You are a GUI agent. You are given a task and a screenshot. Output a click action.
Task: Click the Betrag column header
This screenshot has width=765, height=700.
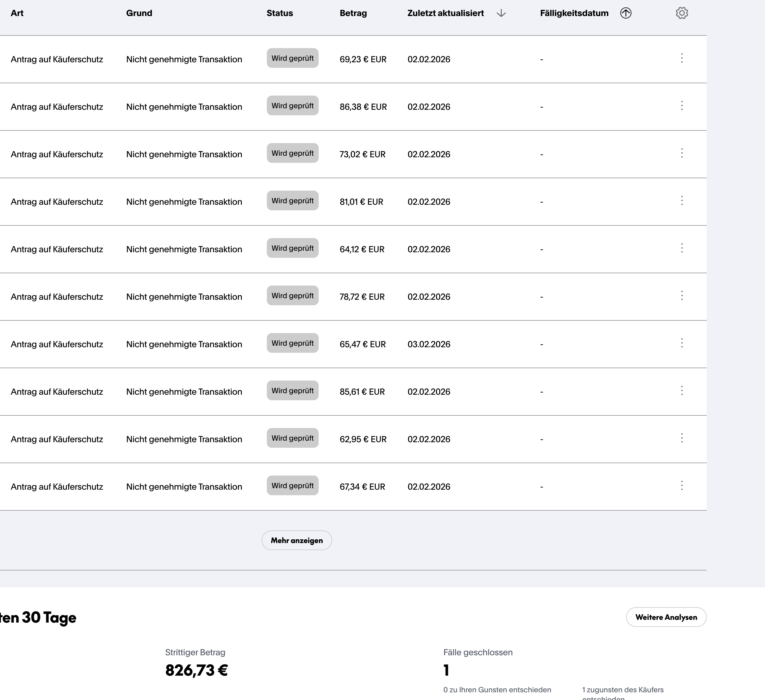[x=353, y=13]
